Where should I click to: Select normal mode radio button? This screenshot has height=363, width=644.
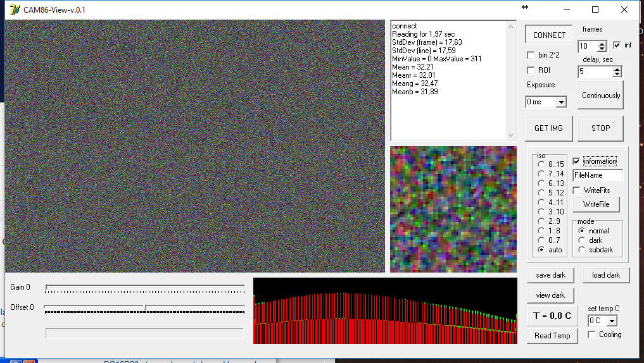tap(581, 231)
